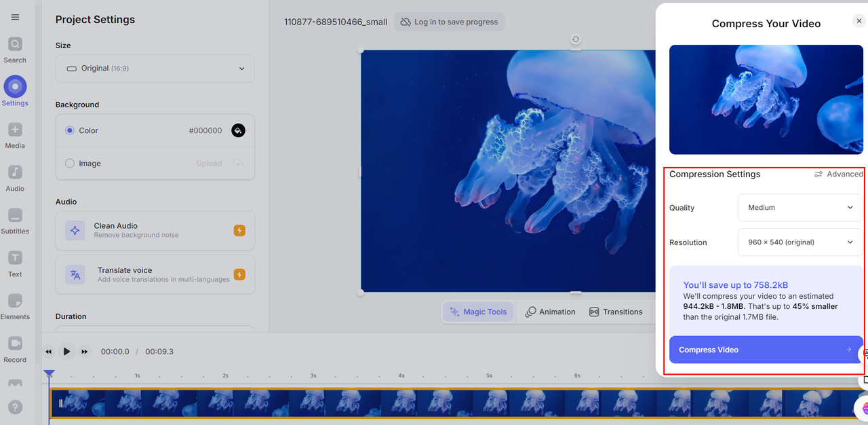This screenshot has height=425, width=868.
Task: Click the #000000 color hex value
Action: pyautogui.click(x=205, y=130)
